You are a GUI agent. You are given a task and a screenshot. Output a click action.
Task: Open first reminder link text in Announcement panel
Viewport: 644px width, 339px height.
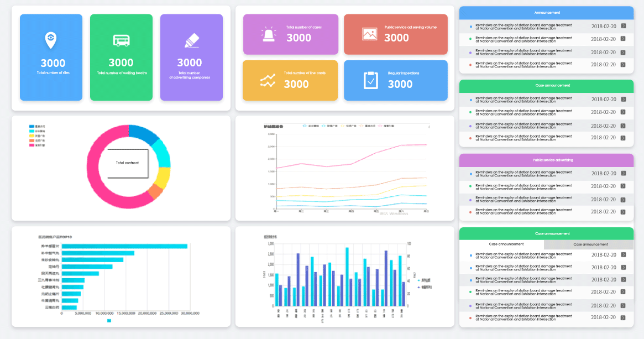[x=523, y=27]
